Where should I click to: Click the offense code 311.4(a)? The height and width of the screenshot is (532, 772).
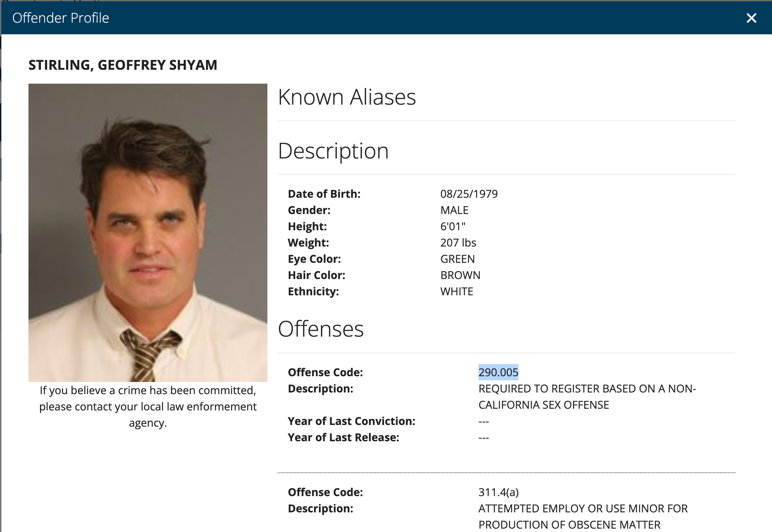[x=498, y=492]
